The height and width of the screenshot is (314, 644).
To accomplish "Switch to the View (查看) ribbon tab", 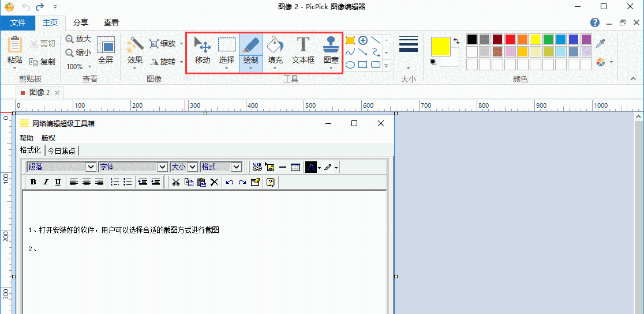I will pyautogui.click(x=111, y=23).
